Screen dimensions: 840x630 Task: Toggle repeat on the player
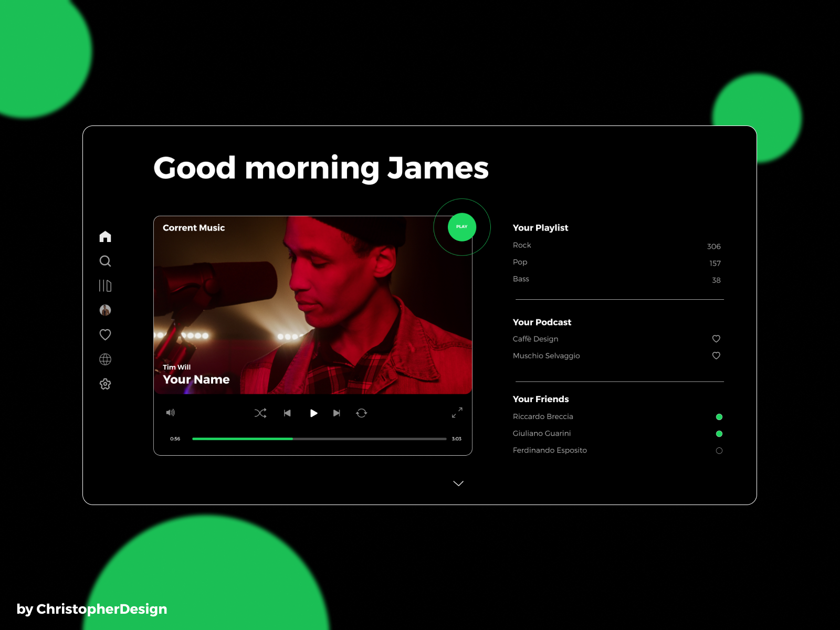[x=362, y=413]
